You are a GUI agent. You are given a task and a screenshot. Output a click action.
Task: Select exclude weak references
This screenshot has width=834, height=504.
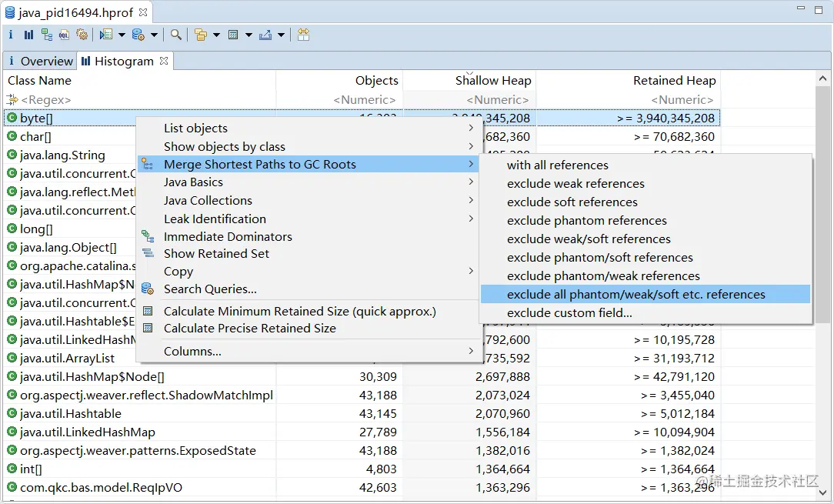[x=646, y=184]
